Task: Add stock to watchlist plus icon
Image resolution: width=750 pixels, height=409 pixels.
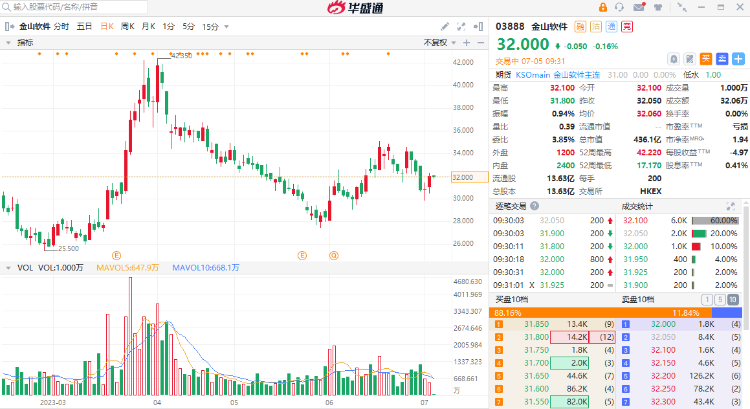Action: click(x=738, y=59)
